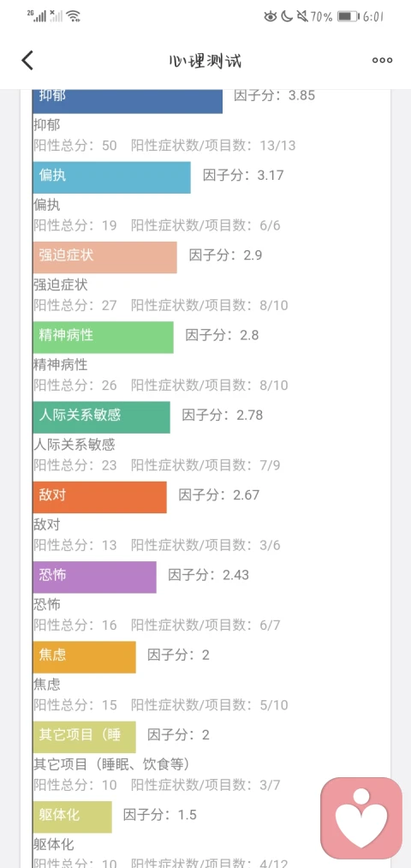Select the 其它项目 olive bar
411x868 pixels.
tap(84, 737)
